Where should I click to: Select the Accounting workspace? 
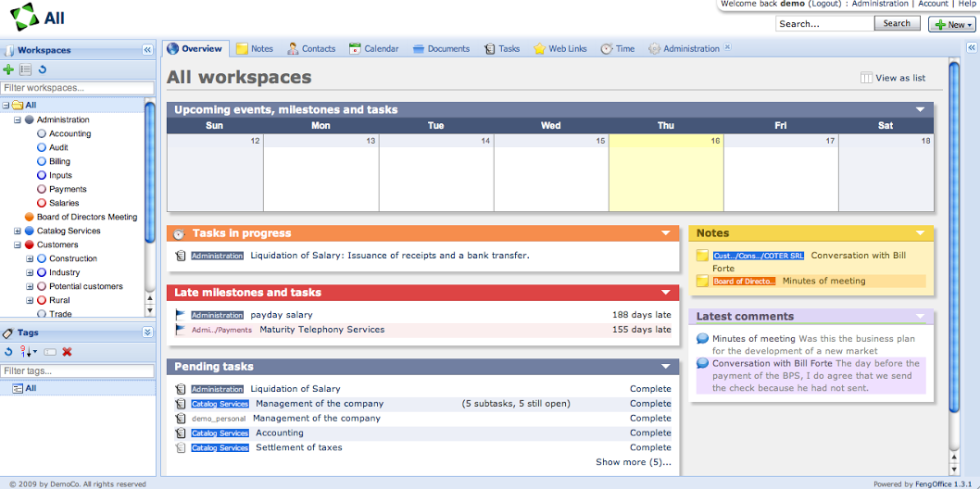pyautogui.click(x=69, y=133)
